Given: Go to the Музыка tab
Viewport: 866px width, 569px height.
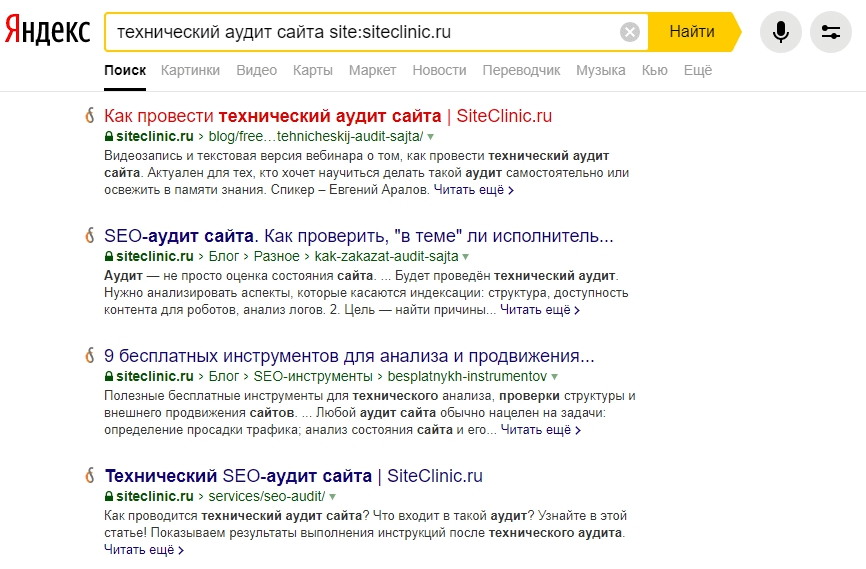Looking at the screenshot, I should (x=600, y=70).
